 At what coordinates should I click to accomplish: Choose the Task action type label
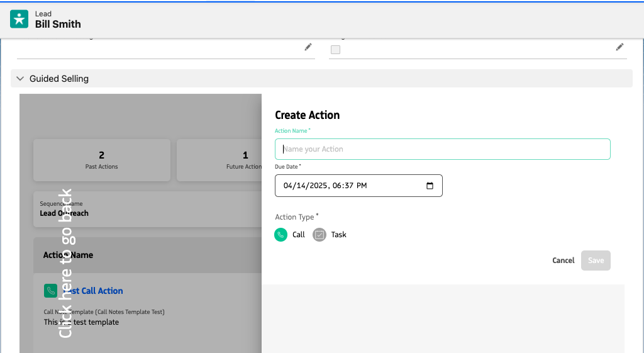coord(338,235)
